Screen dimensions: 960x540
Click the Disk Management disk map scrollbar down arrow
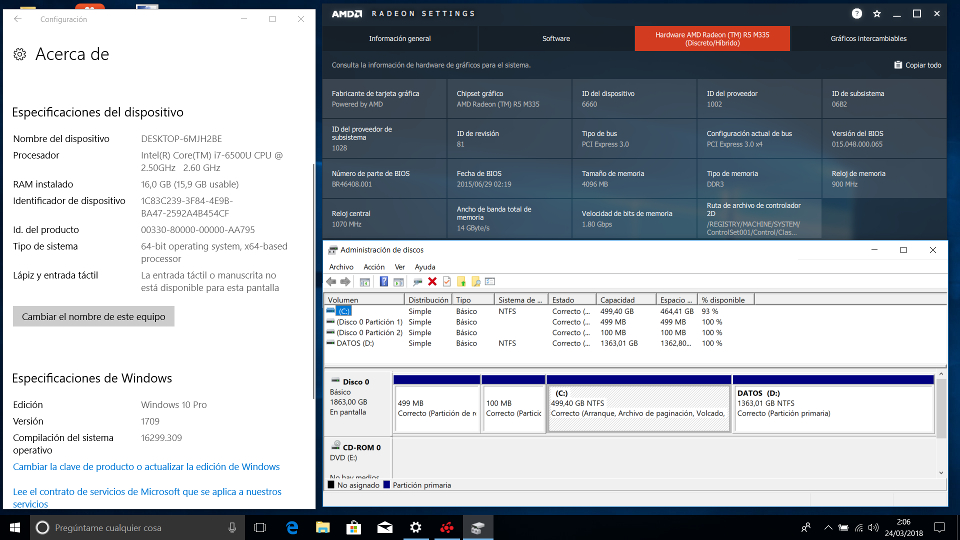point(941,473)
